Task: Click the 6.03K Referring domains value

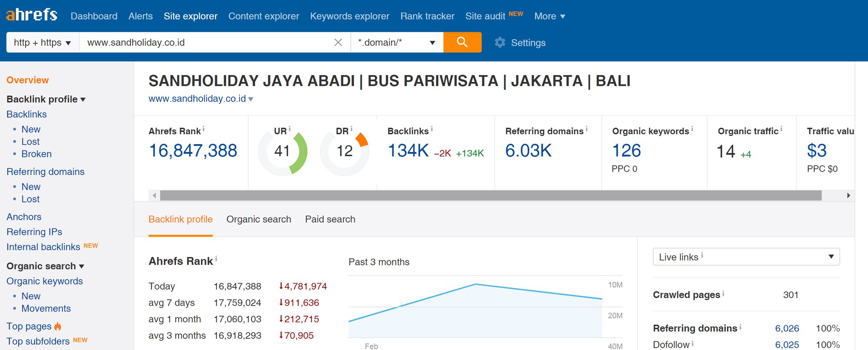Action: [x=528, y=151]
